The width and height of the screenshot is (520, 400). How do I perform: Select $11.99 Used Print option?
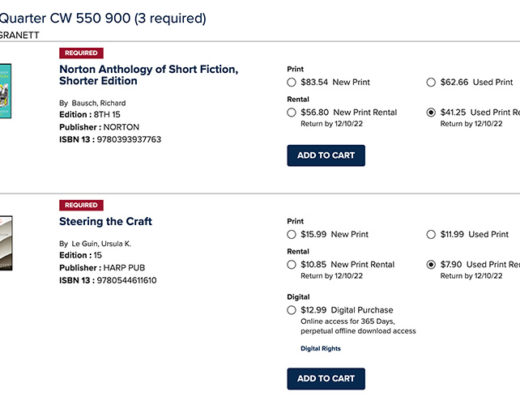431,234
